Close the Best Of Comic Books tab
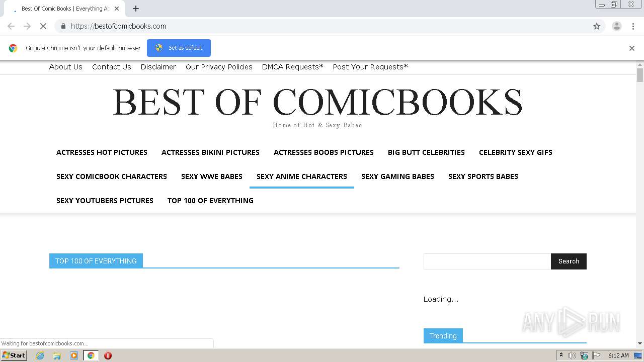 [117, 9]
